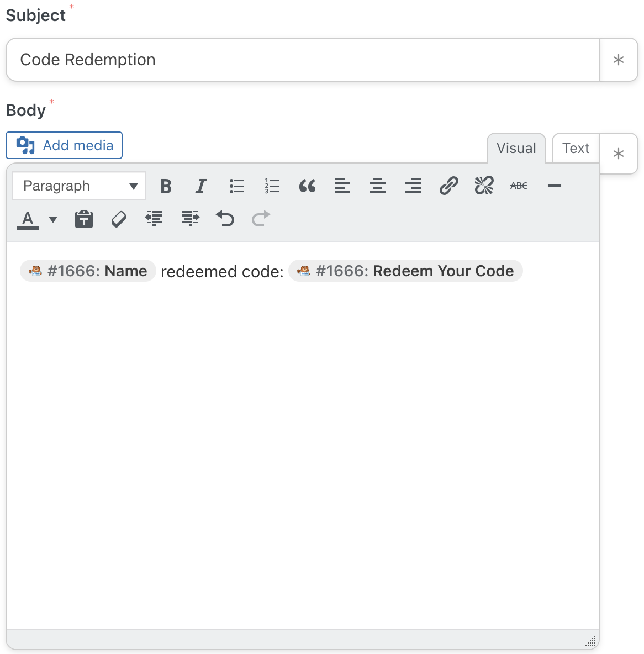Clear formatting with the eraser tool
644x654 pixels.
click(118, 219)
